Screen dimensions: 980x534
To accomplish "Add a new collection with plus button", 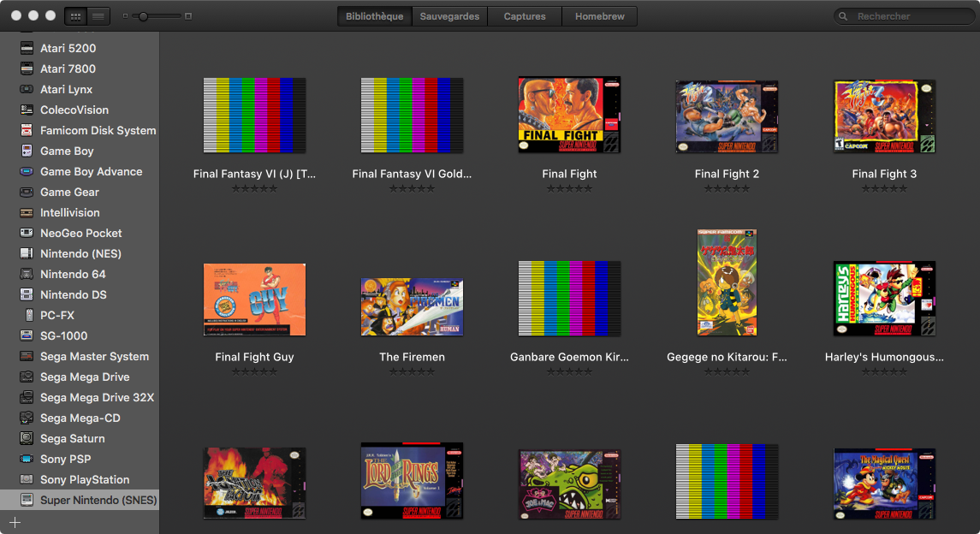I will [15, 522].
